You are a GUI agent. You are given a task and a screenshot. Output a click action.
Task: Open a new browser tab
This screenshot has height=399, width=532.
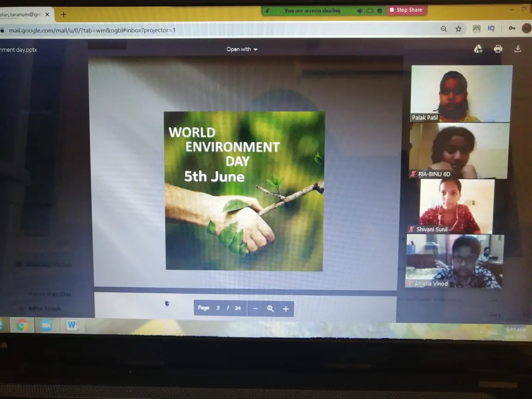point(64,14)
